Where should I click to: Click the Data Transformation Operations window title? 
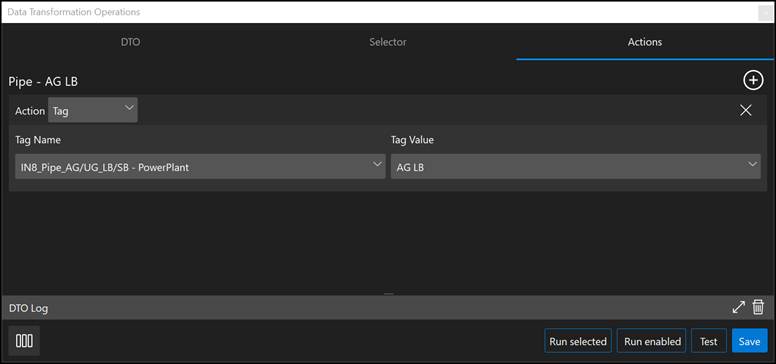pos(74,12)
